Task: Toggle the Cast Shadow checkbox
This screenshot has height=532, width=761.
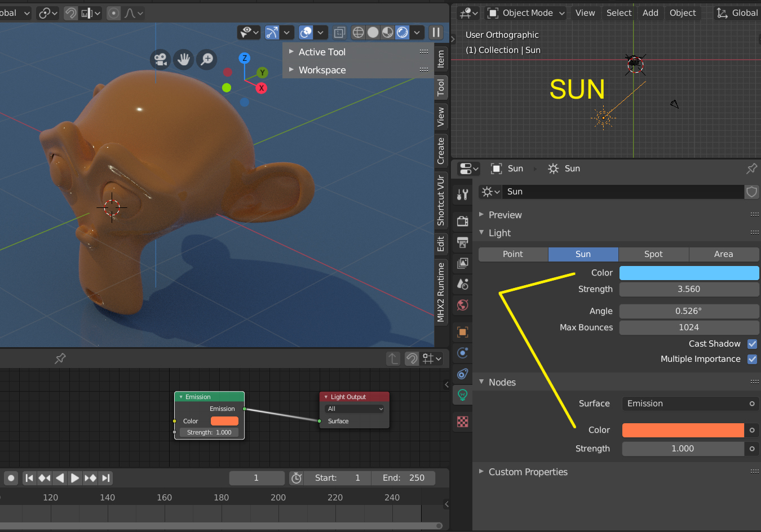Action: [752, 344]
